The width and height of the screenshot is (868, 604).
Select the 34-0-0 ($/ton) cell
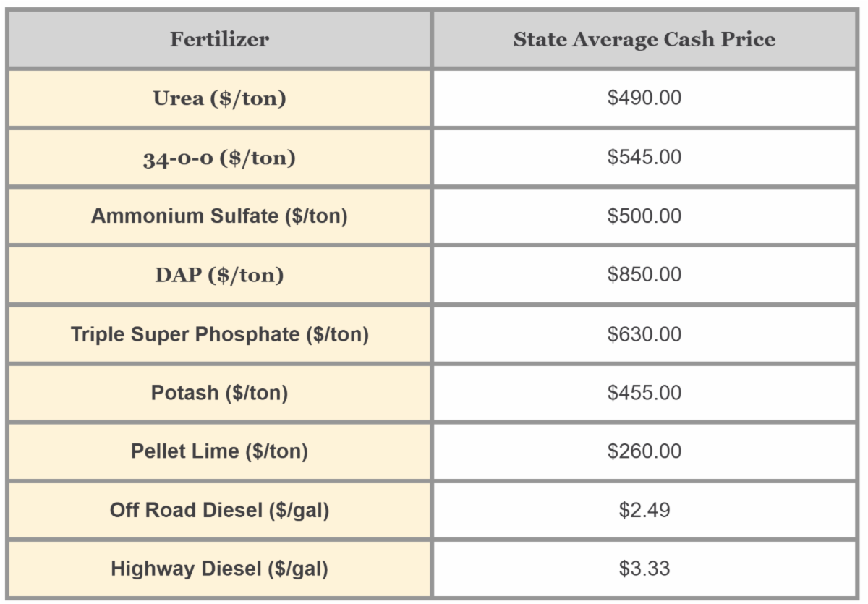click(219, 158)
